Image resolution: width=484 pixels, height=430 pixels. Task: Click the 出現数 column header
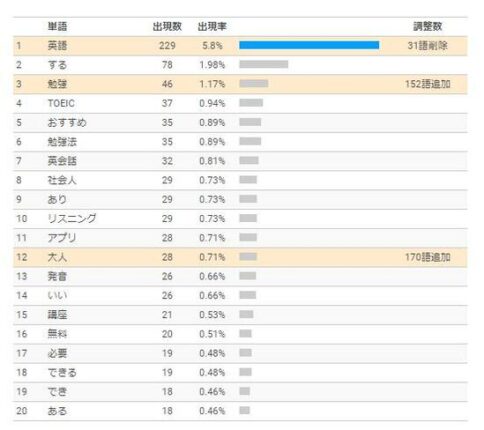(x=167, y=26)
